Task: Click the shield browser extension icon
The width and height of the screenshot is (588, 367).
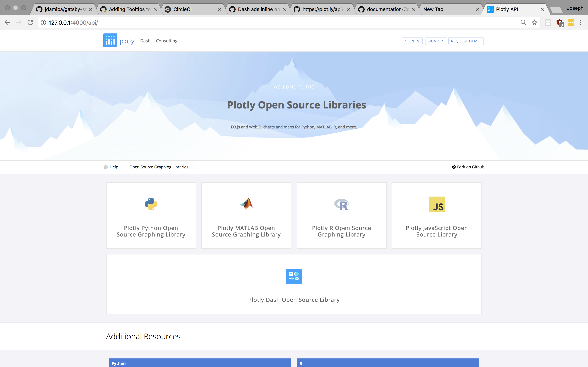Action: click(560, 22)
